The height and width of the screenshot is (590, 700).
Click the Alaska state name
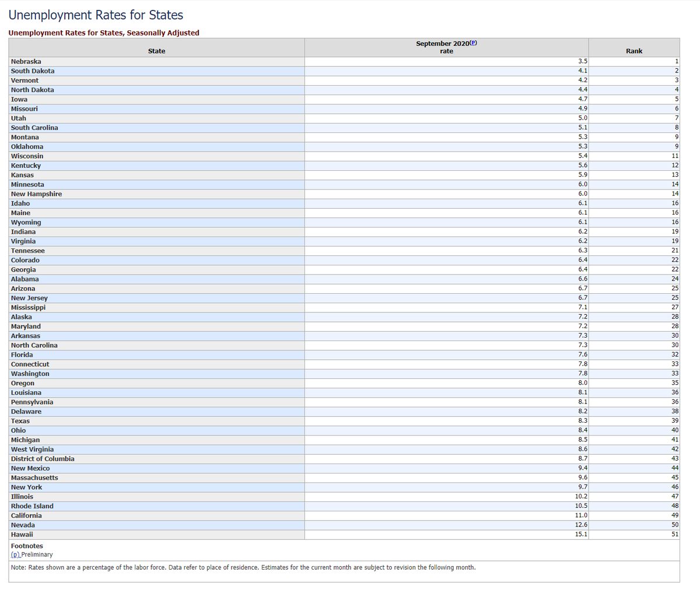click(22, 317)
